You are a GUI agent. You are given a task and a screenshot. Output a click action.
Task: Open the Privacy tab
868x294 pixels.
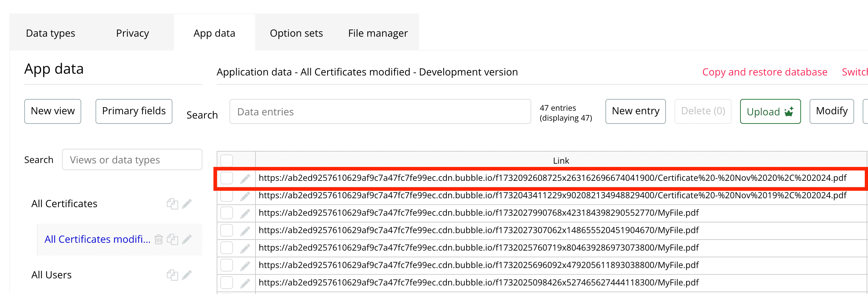(x=133, y=33)
